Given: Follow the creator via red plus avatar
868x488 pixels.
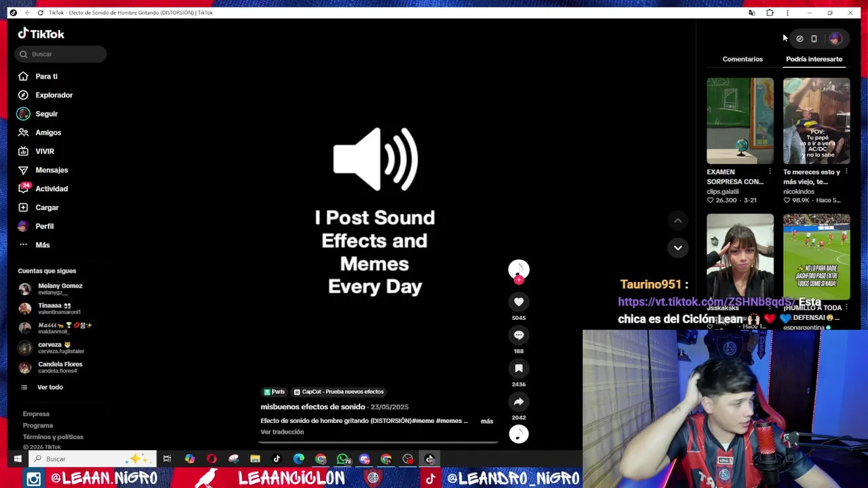Looking at the screenshot, I should (519, 279).
